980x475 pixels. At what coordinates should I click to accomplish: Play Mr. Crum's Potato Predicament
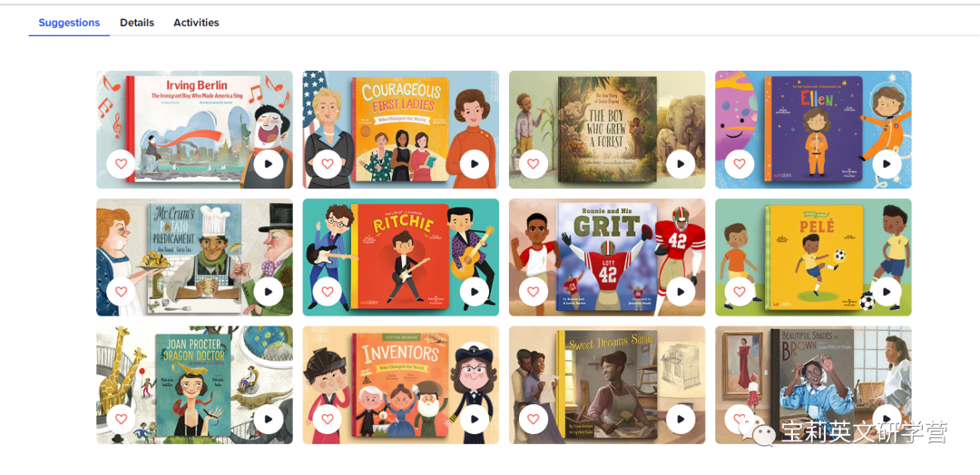pyautogui.click(x=268, y=292)
